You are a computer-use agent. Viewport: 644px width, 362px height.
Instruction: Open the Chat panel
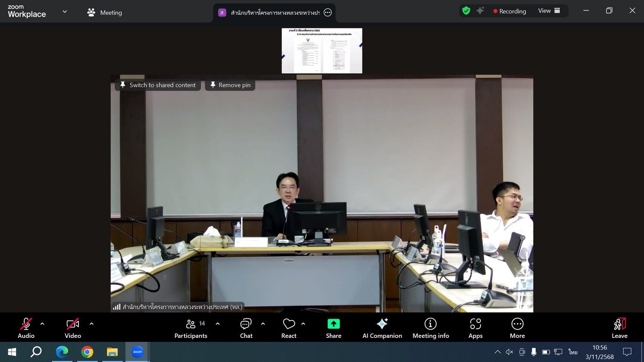(x=246, y=328)
